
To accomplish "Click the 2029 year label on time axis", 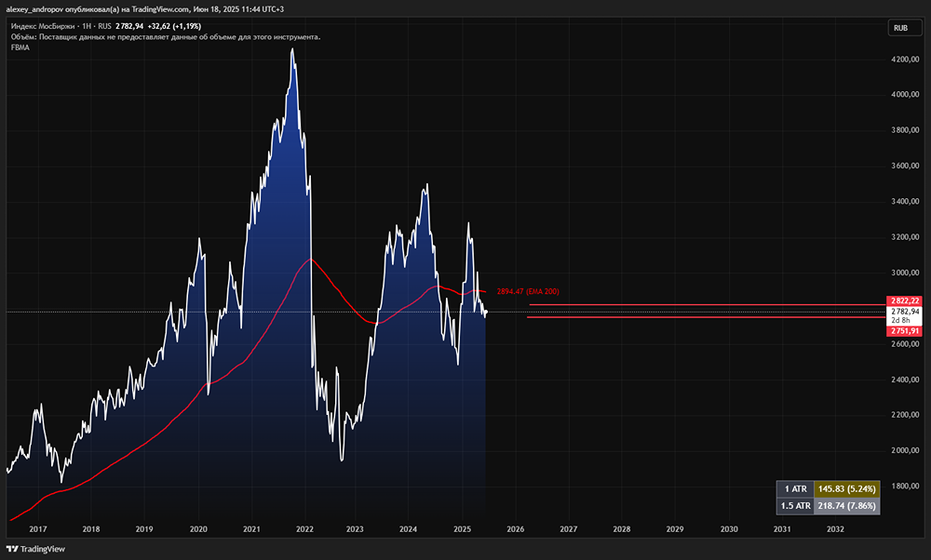I will click(675, 529).
